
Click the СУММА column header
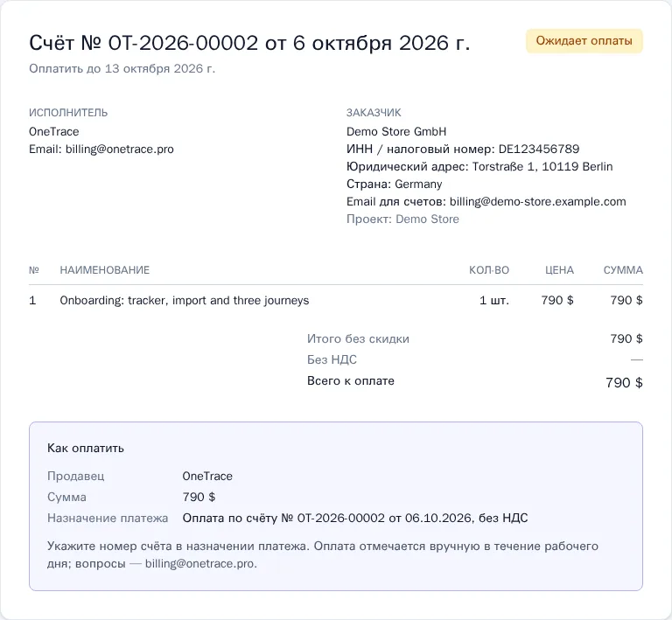point(623,270)
